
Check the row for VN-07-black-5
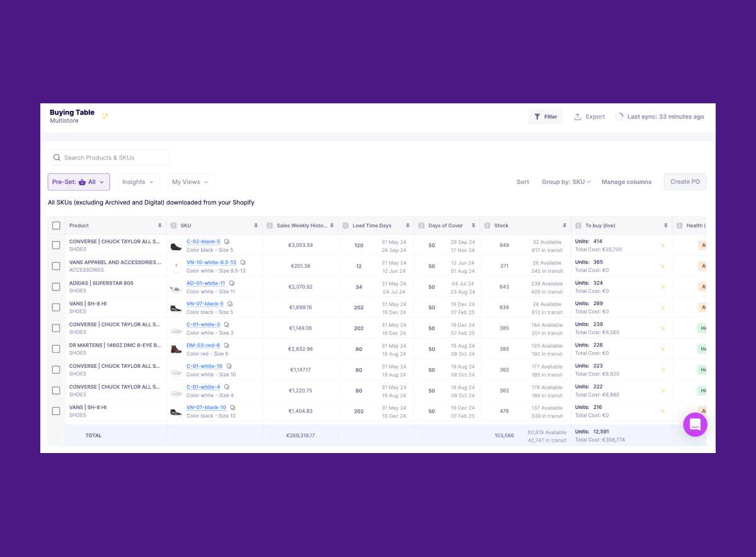[x=56, y=307]
